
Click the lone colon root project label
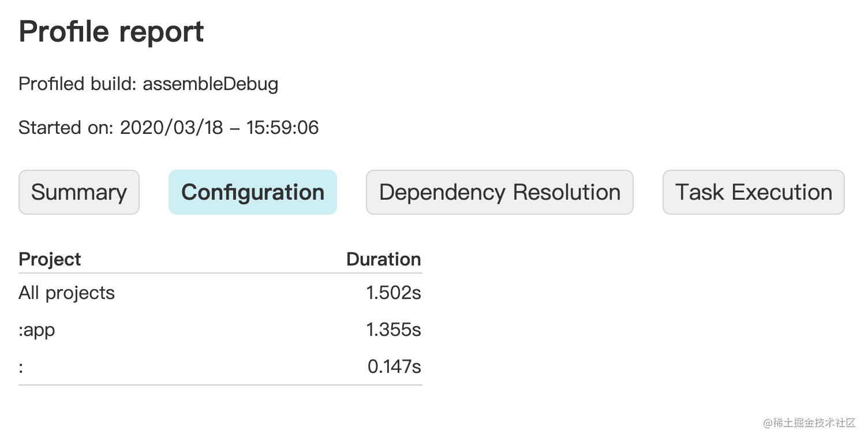(x=21, y=367)
